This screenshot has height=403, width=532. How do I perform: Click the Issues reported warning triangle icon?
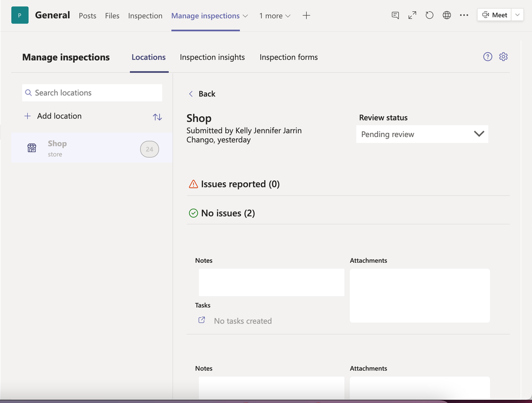coord(193,184)
